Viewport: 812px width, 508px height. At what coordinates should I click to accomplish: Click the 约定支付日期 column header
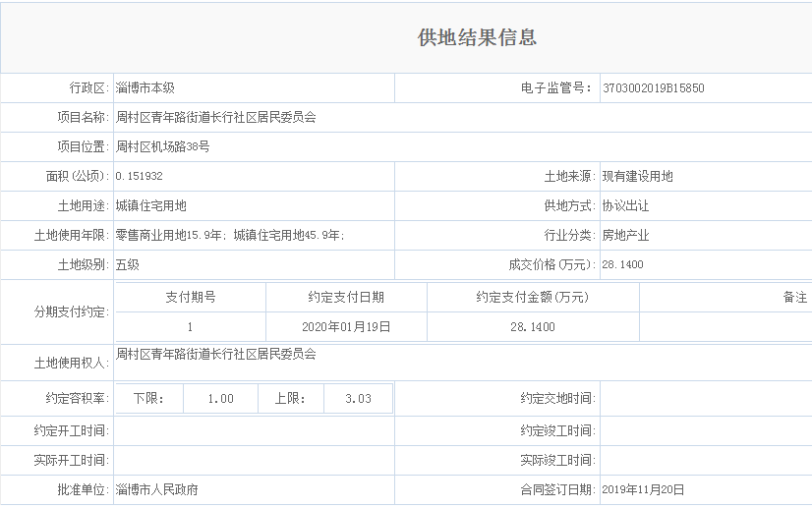pyautogui.click(x=346, y=298)
